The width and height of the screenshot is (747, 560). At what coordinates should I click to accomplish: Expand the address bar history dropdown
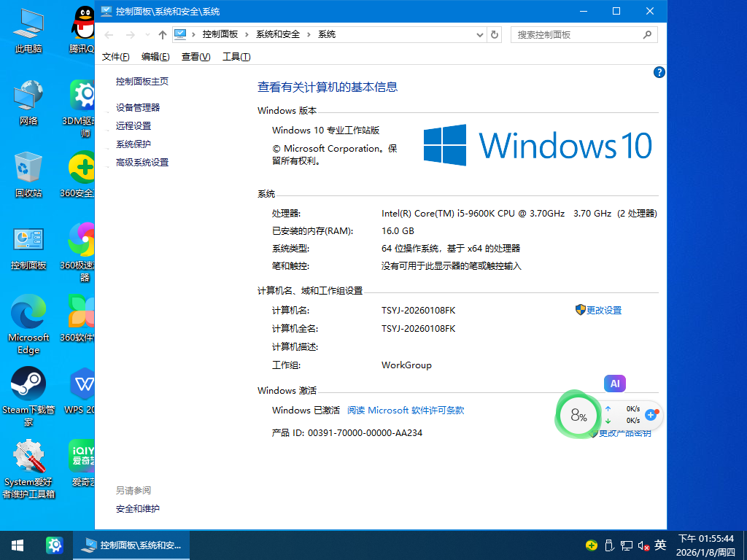click(479, 34)
